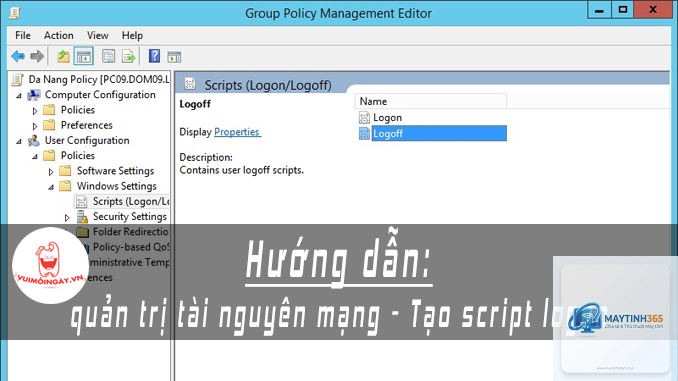Open the File menu
This screenshot has width=678, height=381.
23,35
